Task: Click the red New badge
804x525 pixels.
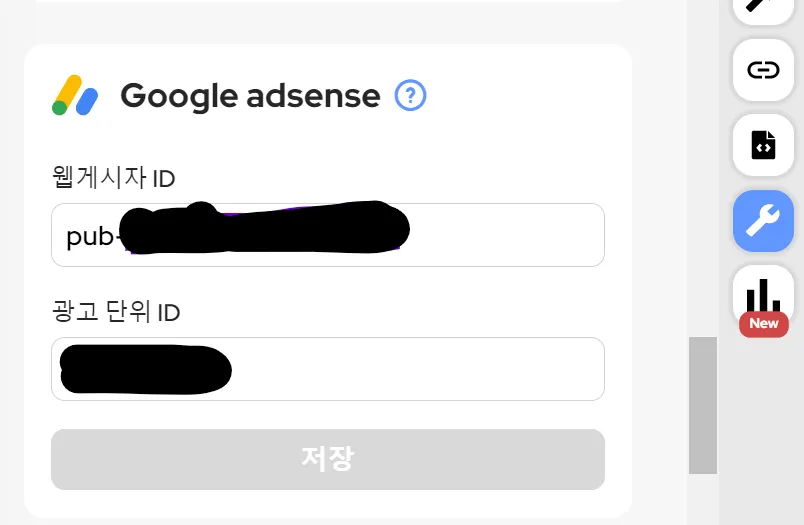Action: click(763, 324)
